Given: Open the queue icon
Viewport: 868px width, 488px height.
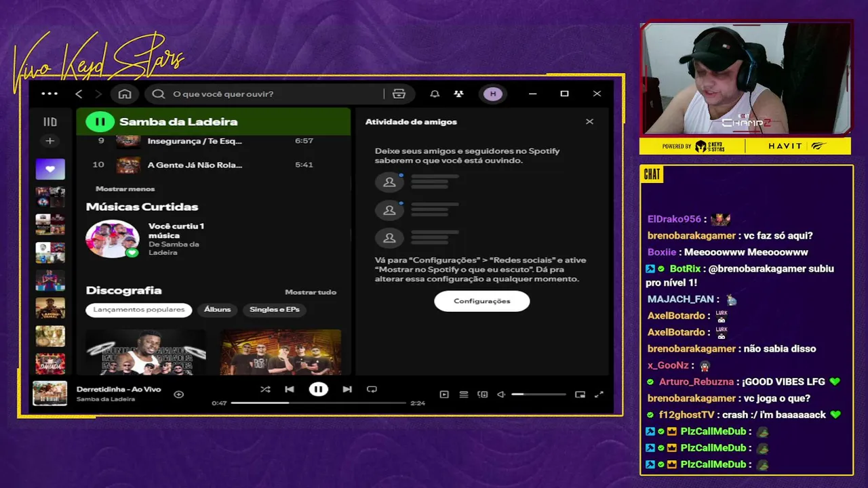Looking at the screenshot, I should point(464,394).
